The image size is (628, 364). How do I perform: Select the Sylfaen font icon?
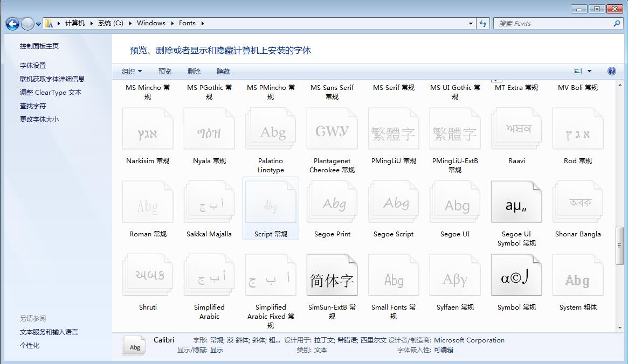click(x=455, y=275)
